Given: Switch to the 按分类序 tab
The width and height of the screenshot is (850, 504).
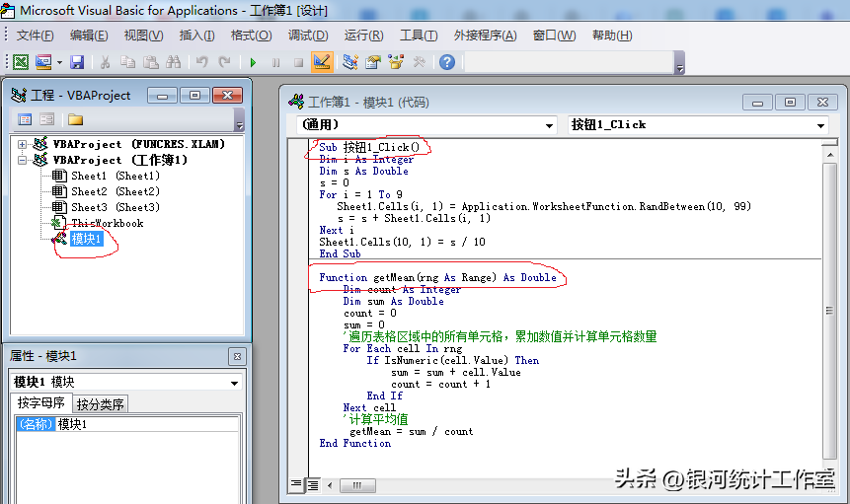Looking at the screenshot, I should 101,404.
